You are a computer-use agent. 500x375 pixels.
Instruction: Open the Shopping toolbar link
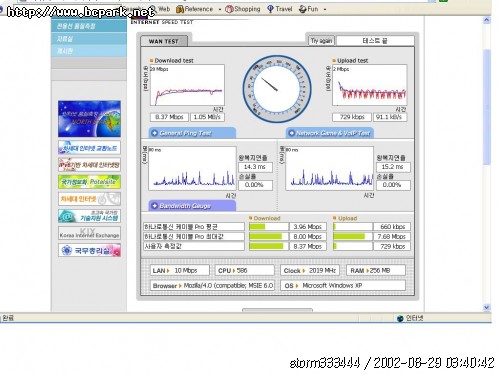[x=243, y=9]
